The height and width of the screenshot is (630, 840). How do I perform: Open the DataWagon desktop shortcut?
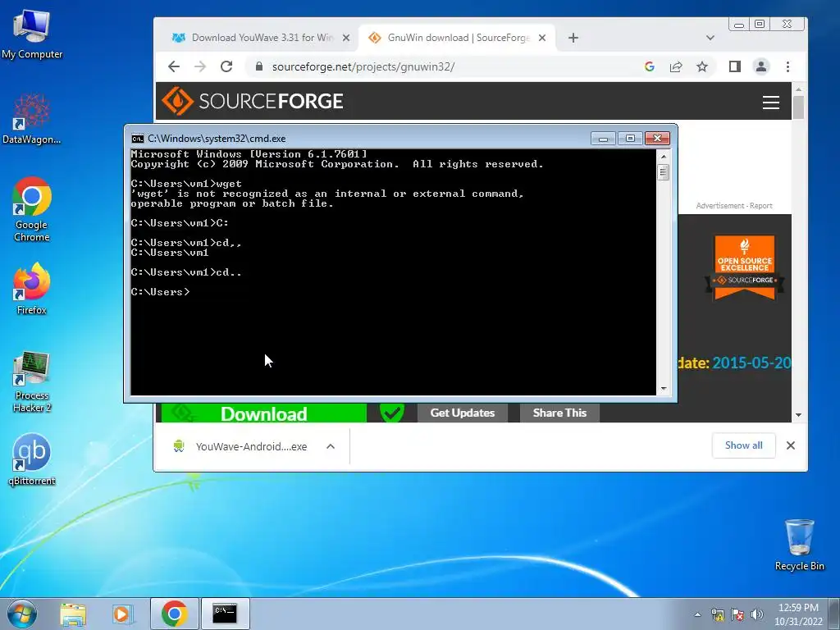[x=32, y=118]
